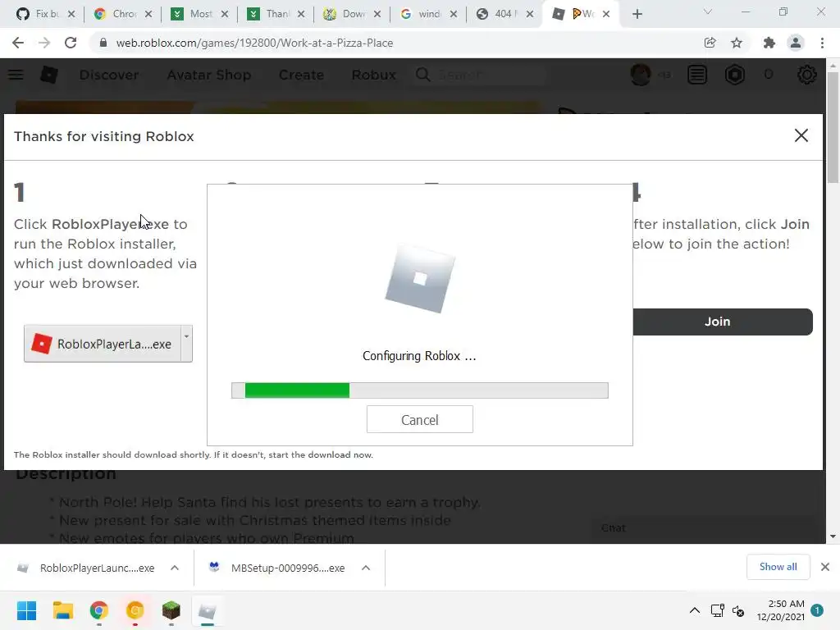This screenshot has width=840, height=630.
Task: Open the Avatar Shop menu item
Action: pyautogui.click(x=209, y=75)
